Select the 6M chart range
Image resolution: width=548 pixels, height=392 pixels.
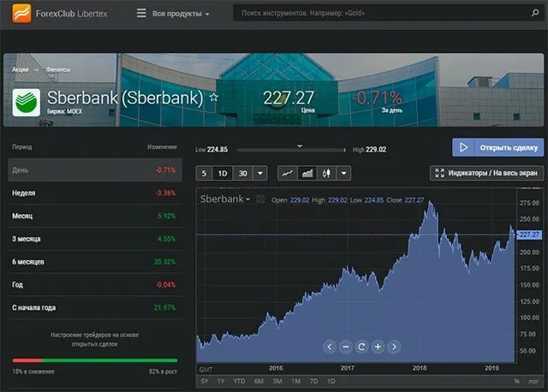259,381
